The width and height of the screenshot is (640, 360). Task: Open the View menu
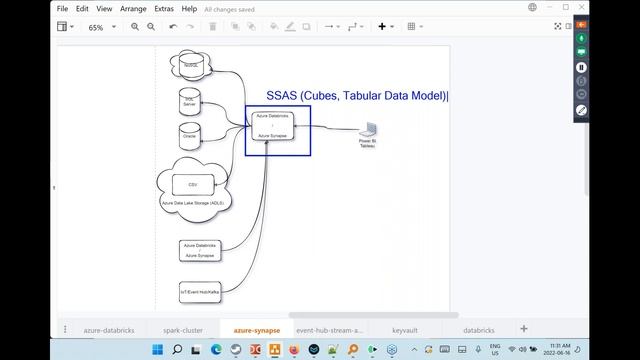[x=104, y=9]
